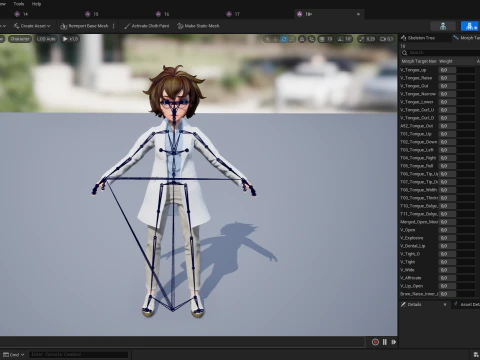
Task: Pause the animation preview
Action: [x=385, y=342]
